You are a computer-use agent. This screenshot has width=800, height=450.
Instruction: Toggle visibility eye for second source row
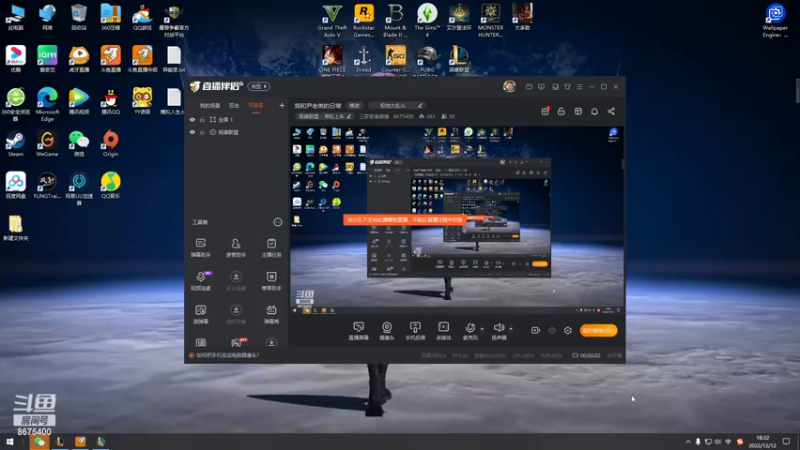point(192,132)
